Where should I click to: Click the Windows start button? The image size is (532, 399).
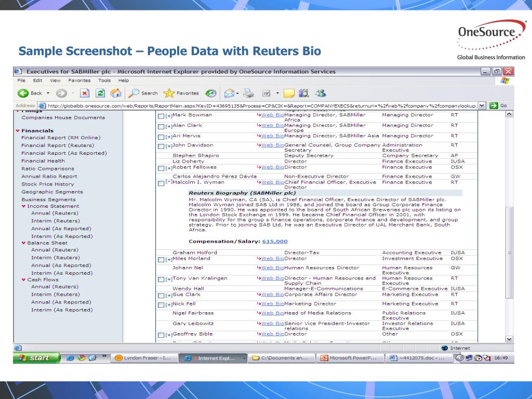37,357
